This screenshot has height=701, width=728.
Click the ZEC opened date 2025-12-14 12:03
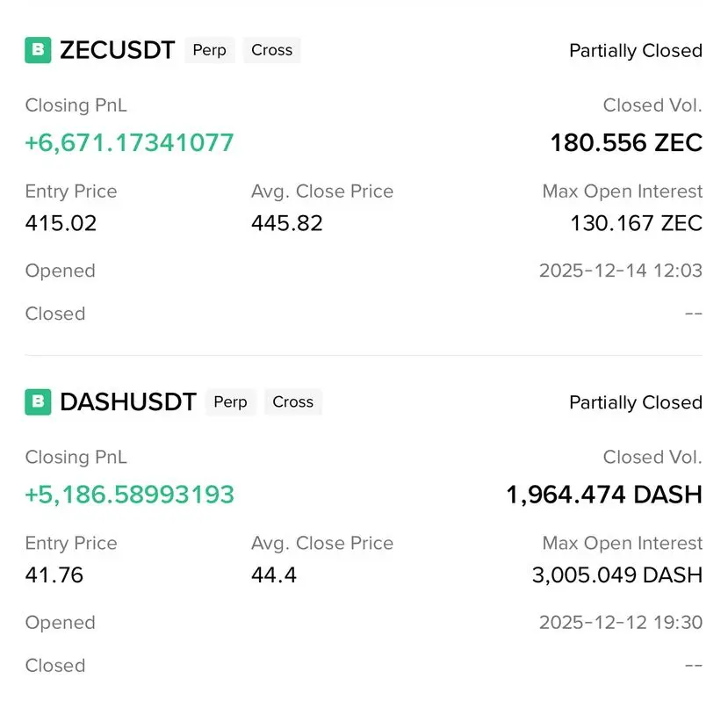pyautogui.click(x=620, y=271)
